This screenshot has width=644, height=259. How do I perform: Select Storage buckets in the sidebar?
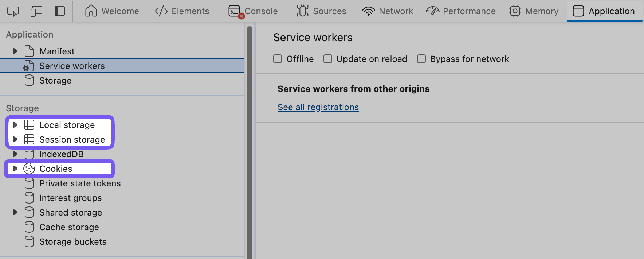[x=73, y=242]
